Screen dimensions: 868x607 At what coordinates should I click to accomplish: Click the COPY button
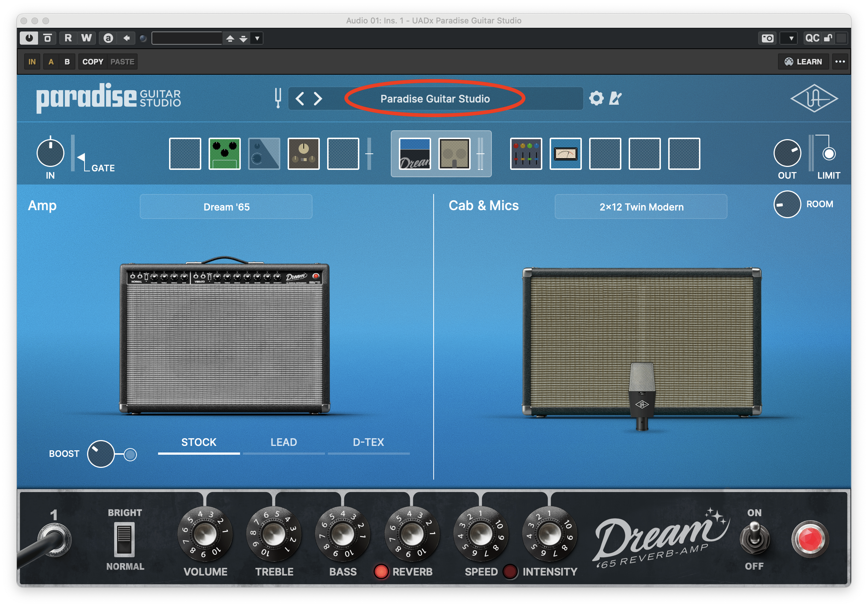(93, 62)
